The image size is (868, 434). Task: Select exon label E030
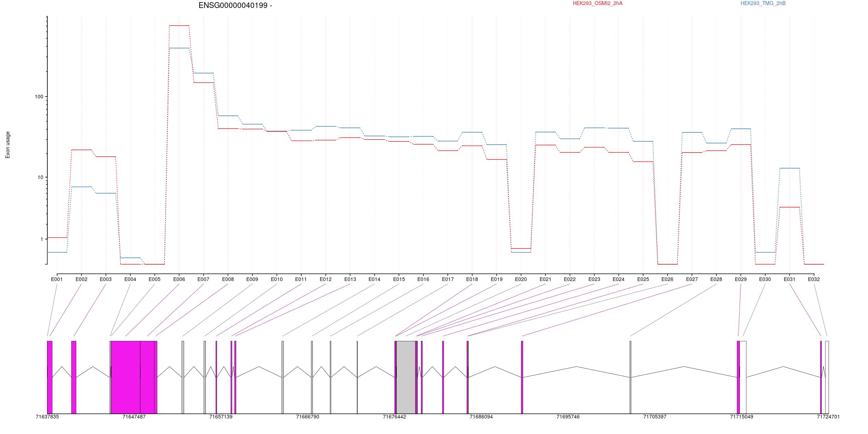tap(765, 279)
